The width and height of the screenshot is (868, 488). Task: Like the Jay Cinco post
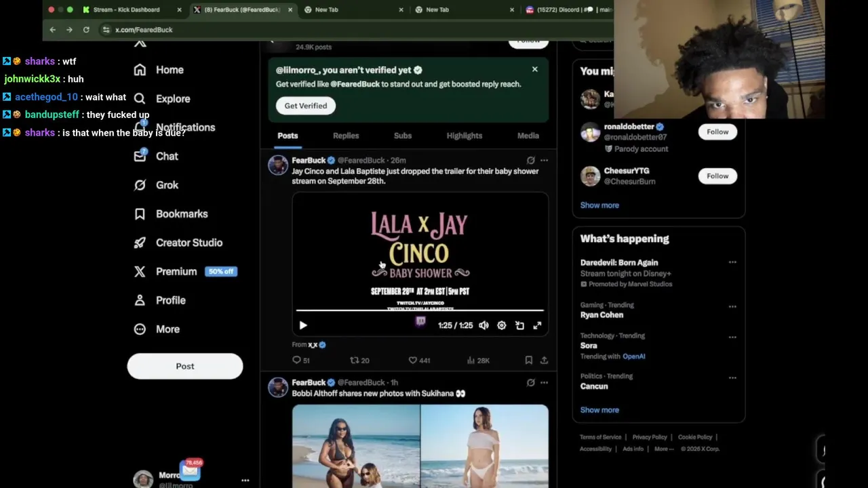coord(419,361)
